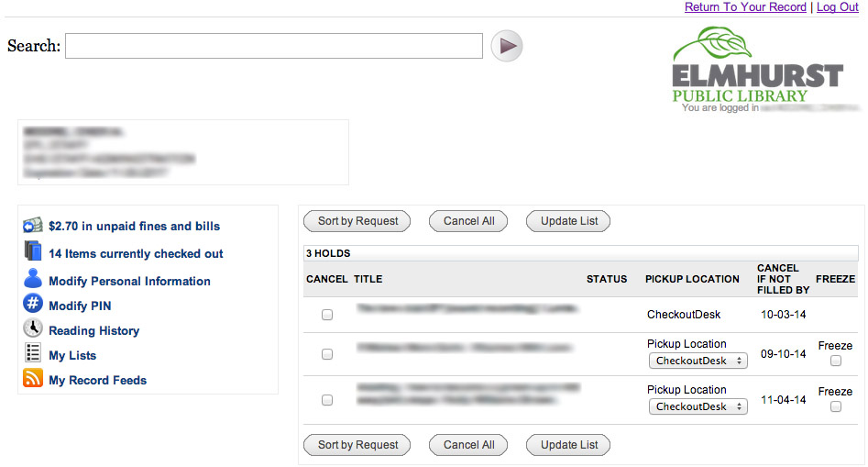Check cancel box for hold due 09-10-14
868x467 pixels.
click(327, 354)
